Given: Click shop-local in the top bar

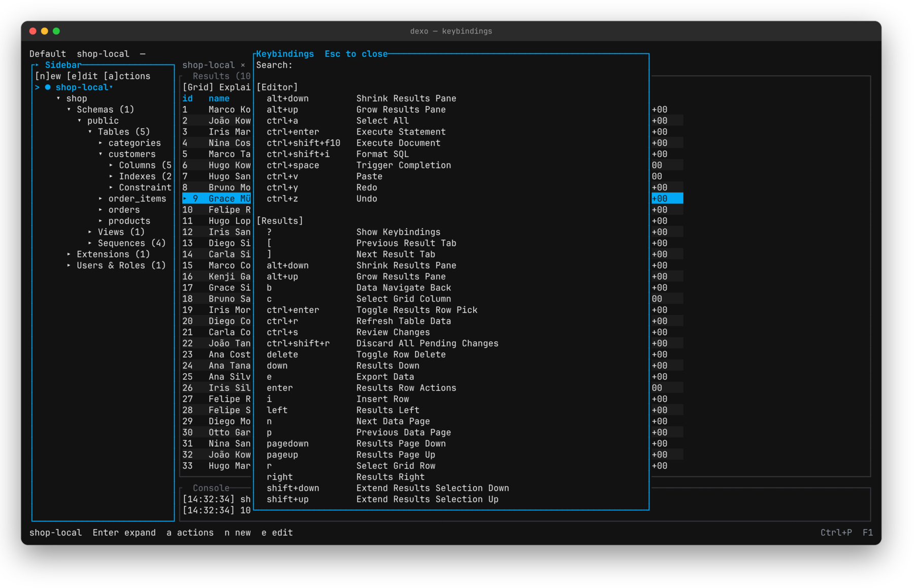Looking at the screenshot, I should 103,54.
